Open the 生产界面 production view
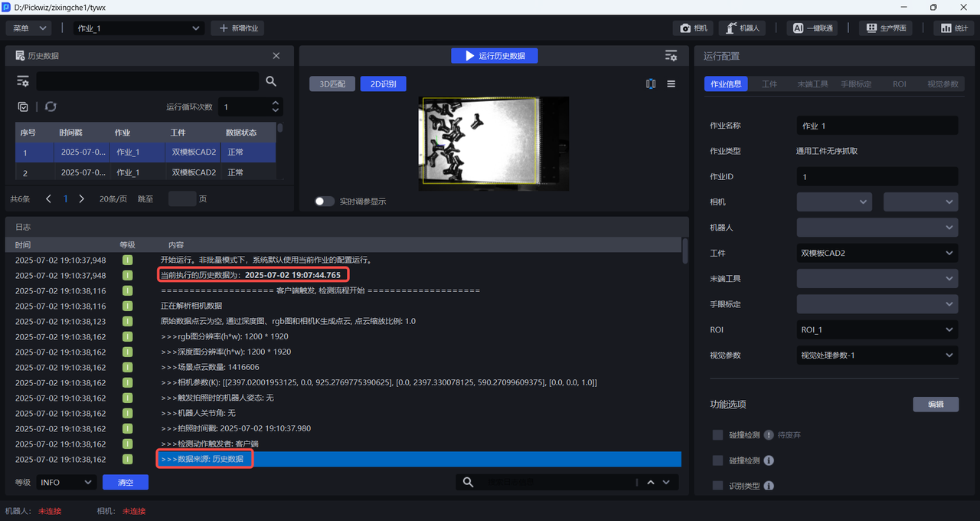This screenshot has height=521, width=980. pyautogui.click(x=887, y=28)
